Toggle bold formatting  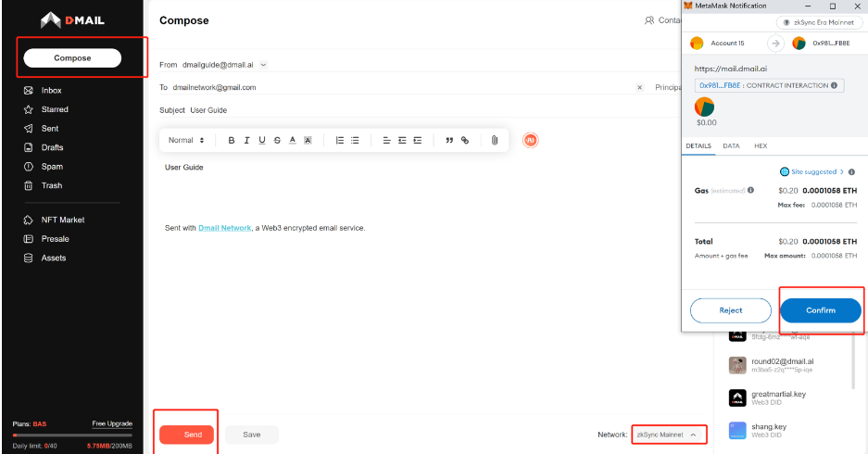click(232, 141)
